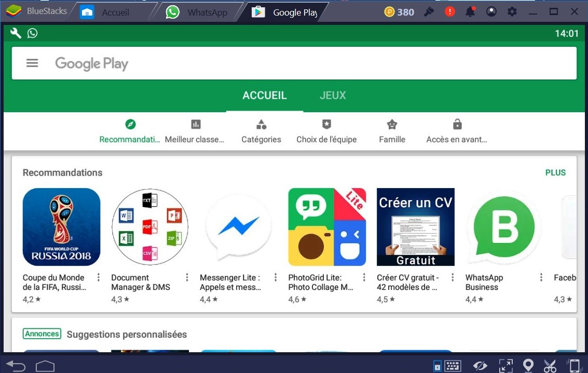Image resolution: width=588 pixels, height=373 pixels.
Task: Click the BlueStacks logo icon
Action: [x=14, y=11]
